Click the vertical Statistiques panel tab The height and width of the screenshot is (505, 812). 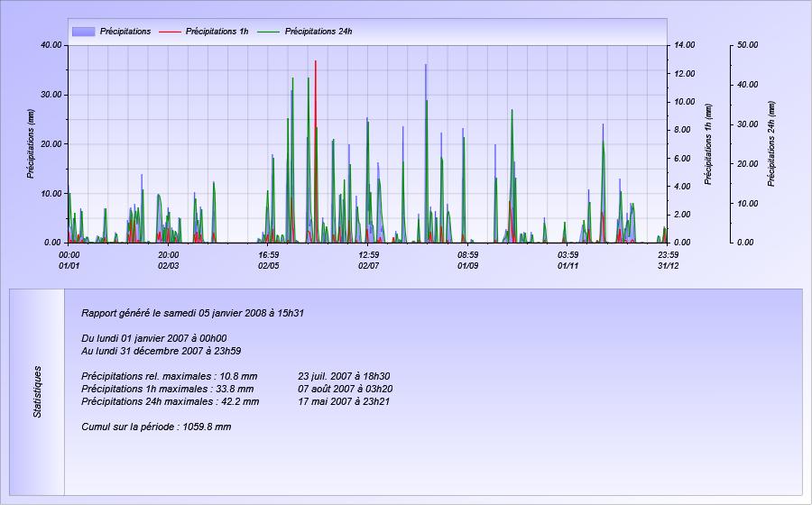37,391
